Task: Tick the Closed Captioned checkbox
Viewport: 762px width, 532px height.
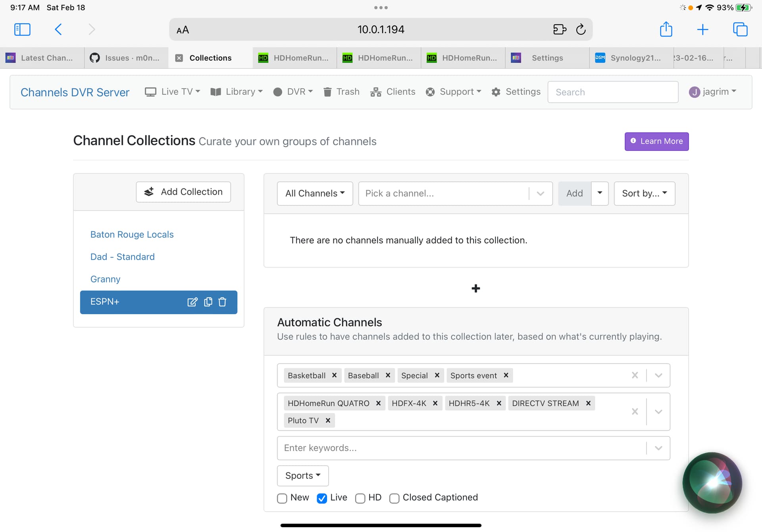Action: tap(394, 498)
